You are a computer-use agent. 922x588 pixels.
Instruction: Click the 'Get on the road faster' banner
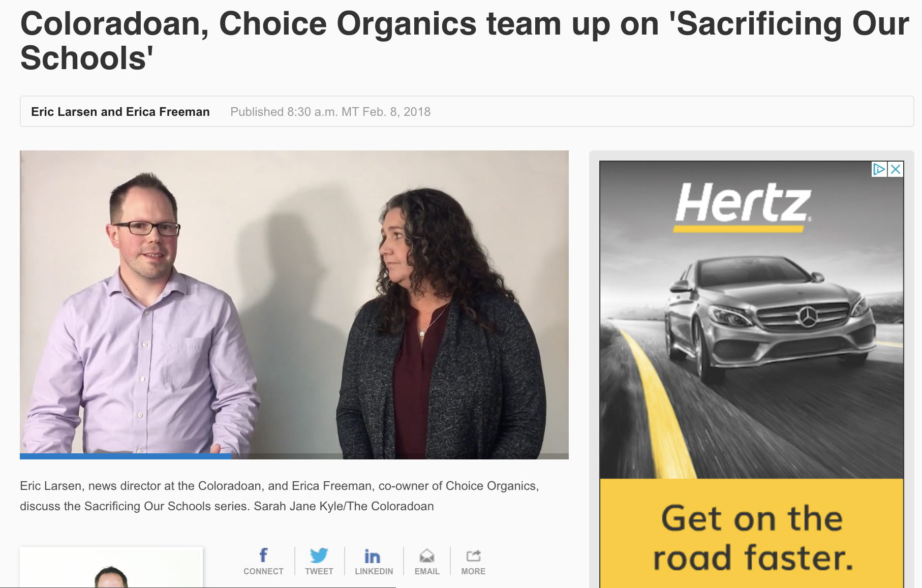(x=752, y=533)
